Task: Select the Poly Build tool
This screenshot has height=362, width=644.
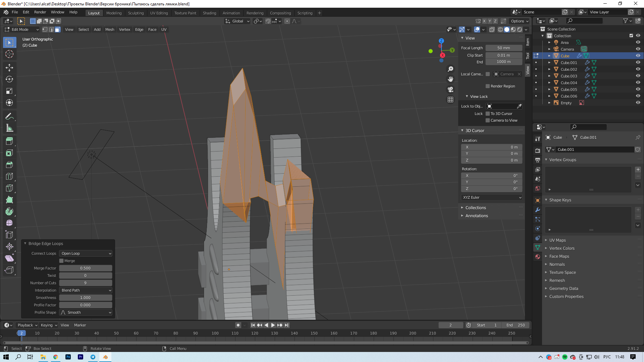Action: coord(9,200)
